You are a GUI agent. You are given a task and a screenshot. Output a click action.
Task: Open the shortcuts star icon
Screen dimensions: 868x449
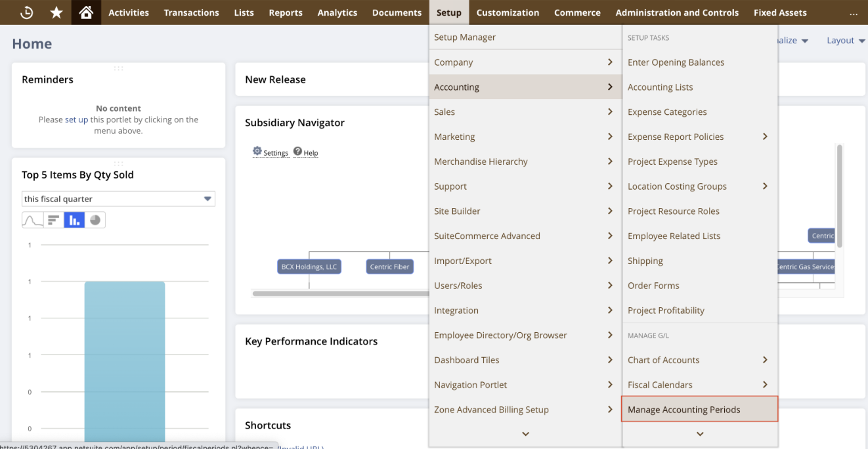point(56,12)
